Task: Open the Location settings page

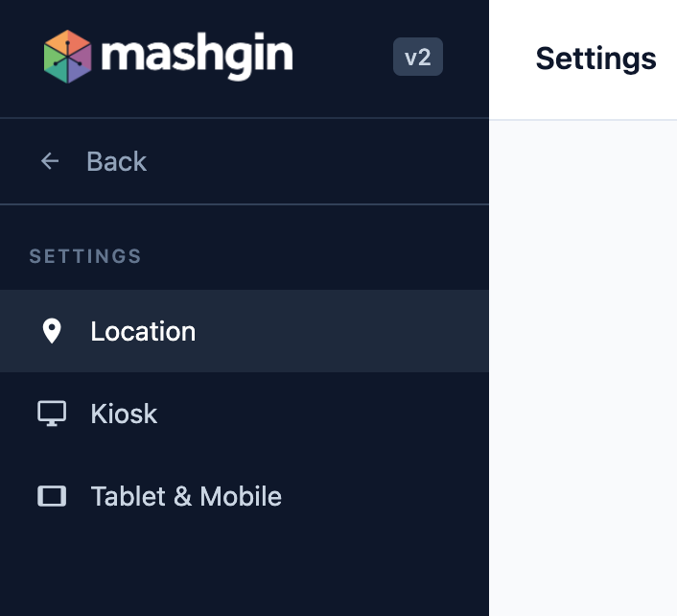Action: (x=143, y=331)
